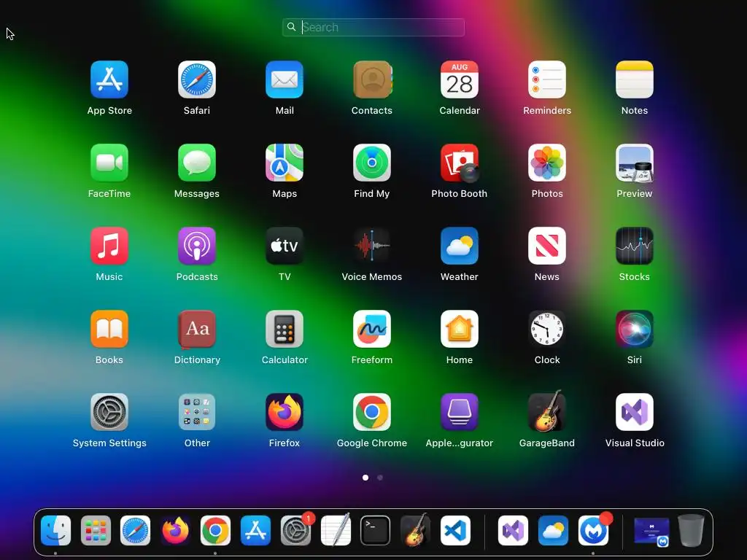Screen dimensions: 747x560
Task: Open Visual Studio from the Dock
Action: point(513,531)
